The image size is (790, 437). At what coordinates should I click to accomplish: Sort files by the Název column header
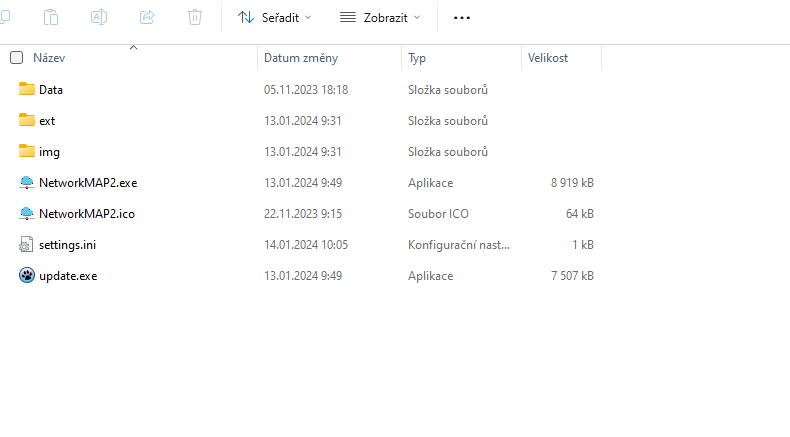point(49,58)
